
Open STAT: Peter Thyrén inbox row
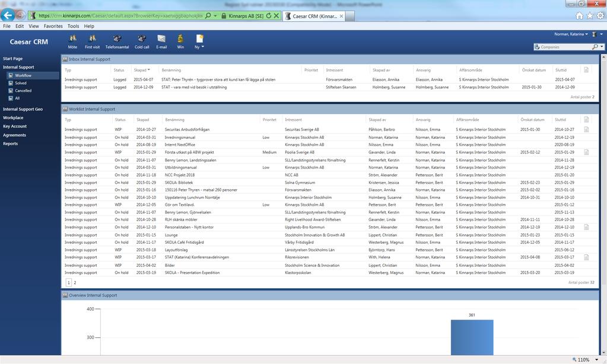click(x=329, y=79)
